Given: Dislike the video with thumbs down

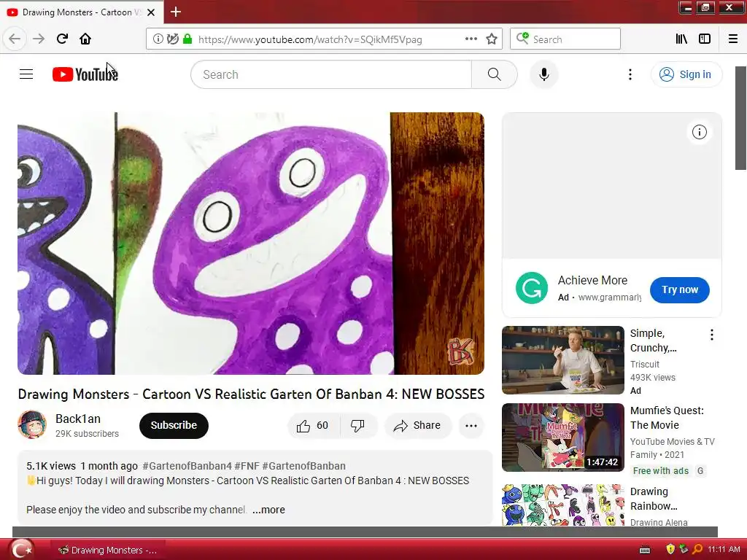Looking at the screenshot, I should (357, 425).
